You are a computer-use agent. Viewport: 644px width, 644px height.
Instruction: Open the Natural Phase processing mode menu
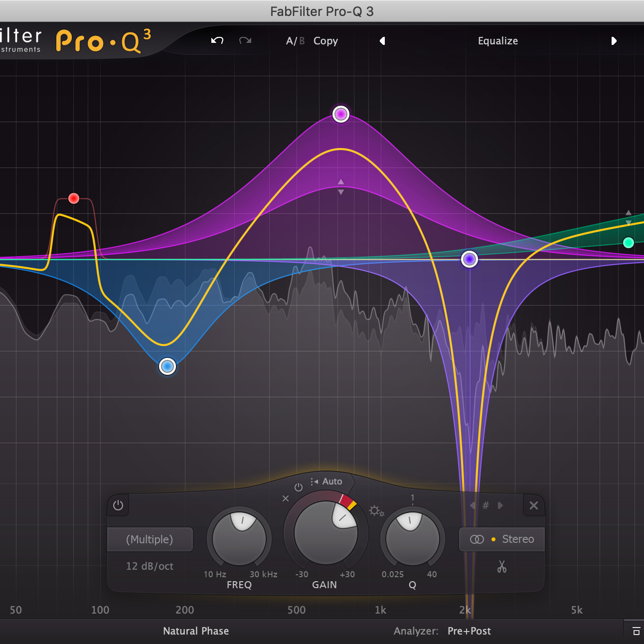pyautogui.click(x=196, y=631)
